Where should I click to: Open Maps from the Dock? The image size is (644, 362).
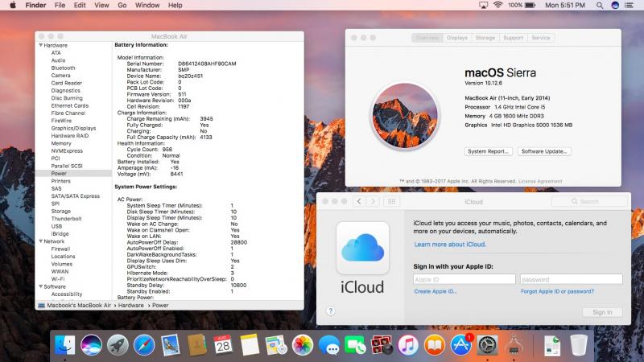(276, 345)
